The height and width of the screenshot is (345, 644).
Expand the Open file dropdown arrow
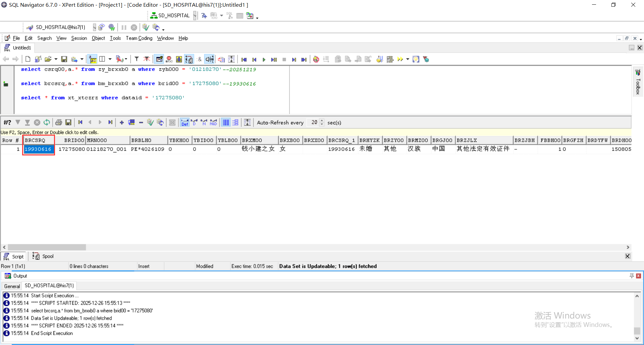coord(56,59)
